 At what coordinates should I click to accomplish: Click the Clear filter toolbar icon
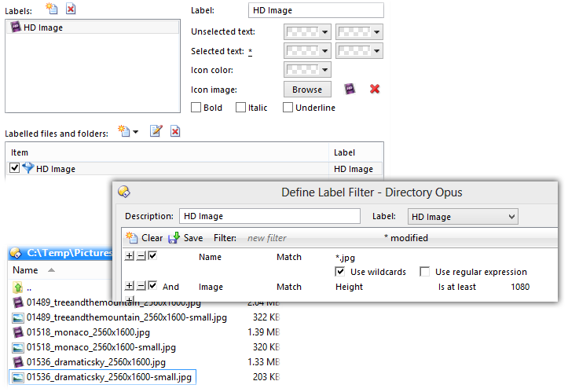(132, 238)
